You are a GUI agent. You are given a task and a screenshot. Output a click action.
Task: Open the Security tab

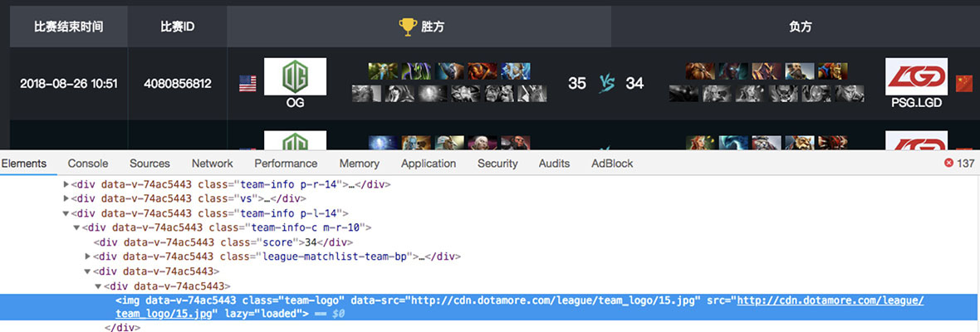click(497, 164)
